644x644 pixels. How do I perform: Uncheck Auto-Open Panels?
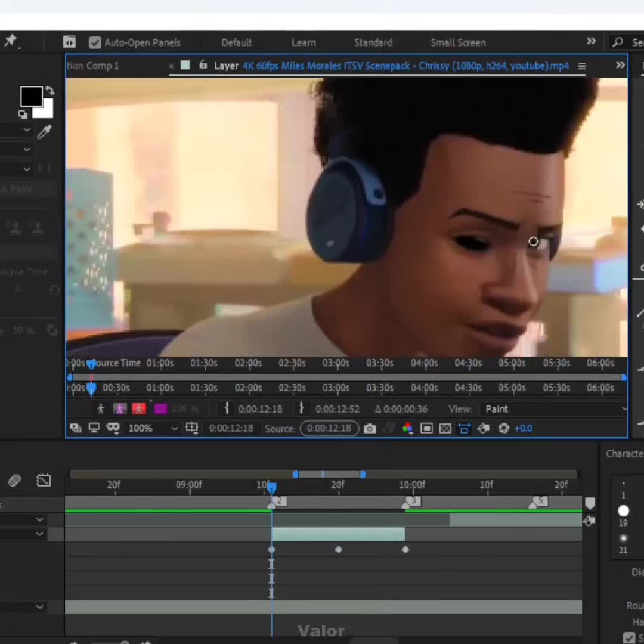95,42
